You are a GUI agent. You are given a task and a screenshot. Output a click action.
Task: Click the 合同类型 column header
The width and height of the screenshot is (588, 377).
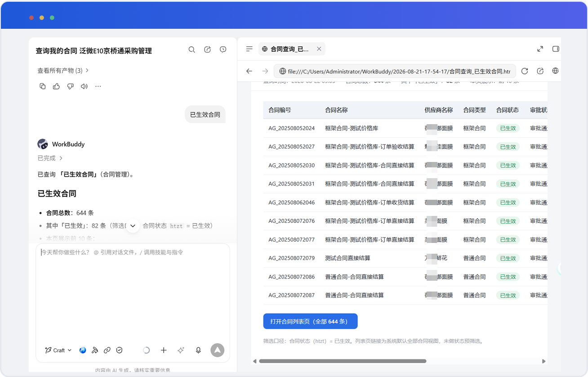click(x=474, y=110)
